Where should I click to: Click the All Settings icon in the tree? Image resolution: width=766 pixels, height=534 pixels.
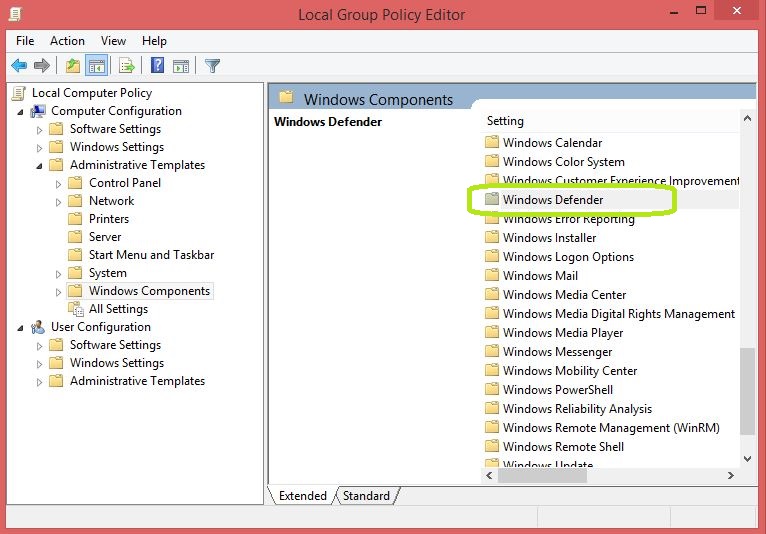[76, 309]
